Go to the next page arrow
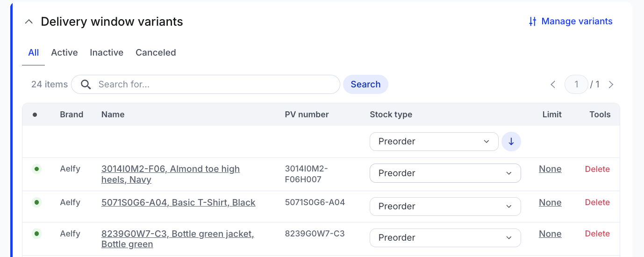The width and height of the screenshot is (644, 257). (611, 85)
